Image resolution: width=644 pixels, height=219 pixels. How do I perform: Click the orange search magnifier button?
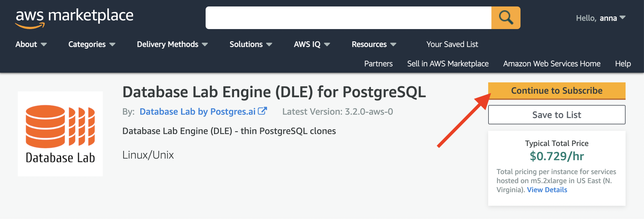tap(506, 18)
